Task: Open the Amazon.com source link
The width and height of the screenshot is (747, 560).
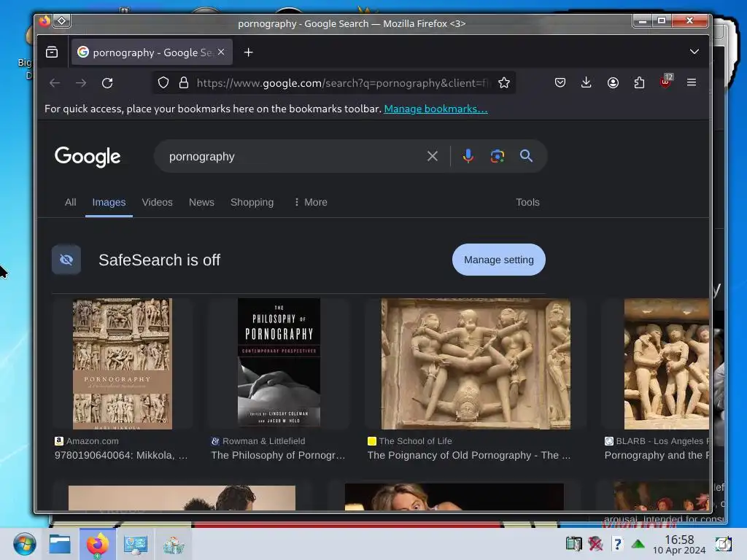Action: click(x=87, y=441)
